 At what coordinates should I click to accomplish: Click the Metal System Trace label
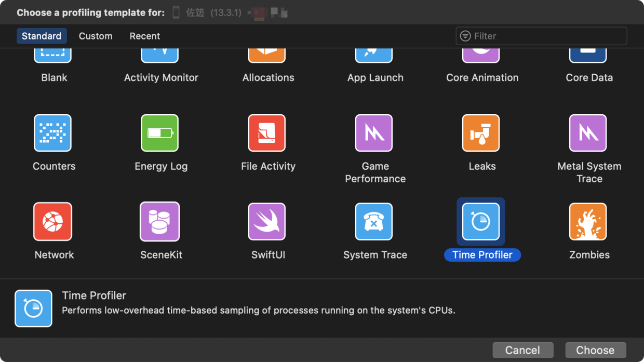[589, 172]
